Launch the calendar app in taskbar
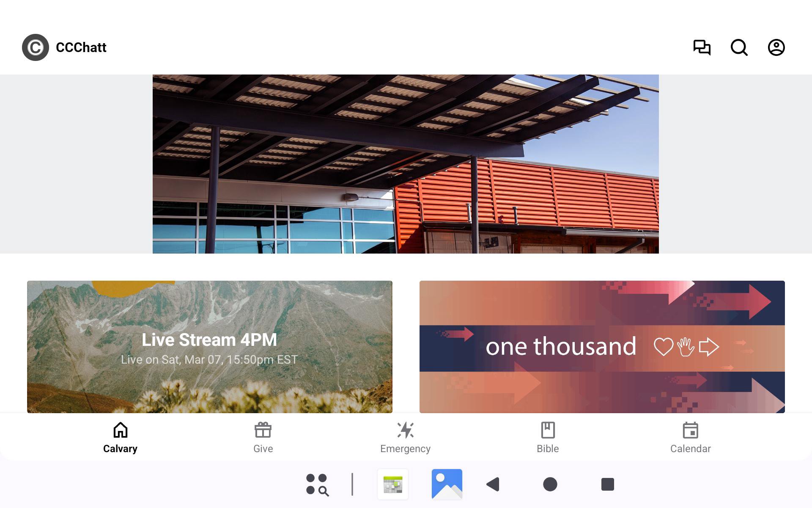The height and width of the screenshot is (508, 812). point(393,484)
